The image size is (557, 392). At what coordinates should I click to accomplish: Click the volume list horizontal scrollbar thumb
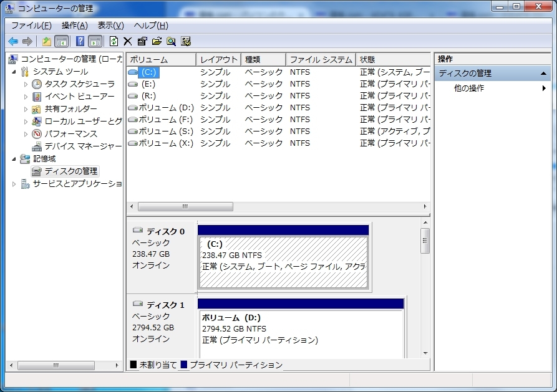tap(185, 207)
